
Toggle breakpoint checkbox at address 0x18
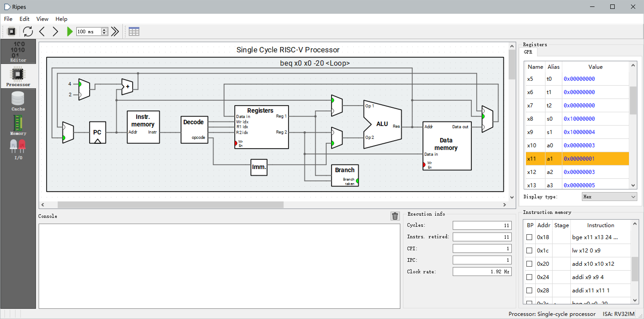[529, 237]
